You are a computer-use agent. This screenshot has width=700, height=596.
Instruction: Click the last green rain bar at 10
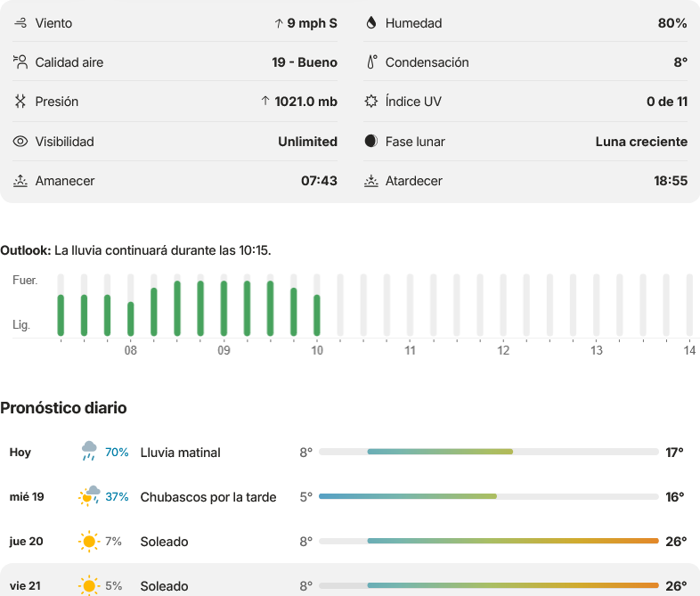pos(317,315)
